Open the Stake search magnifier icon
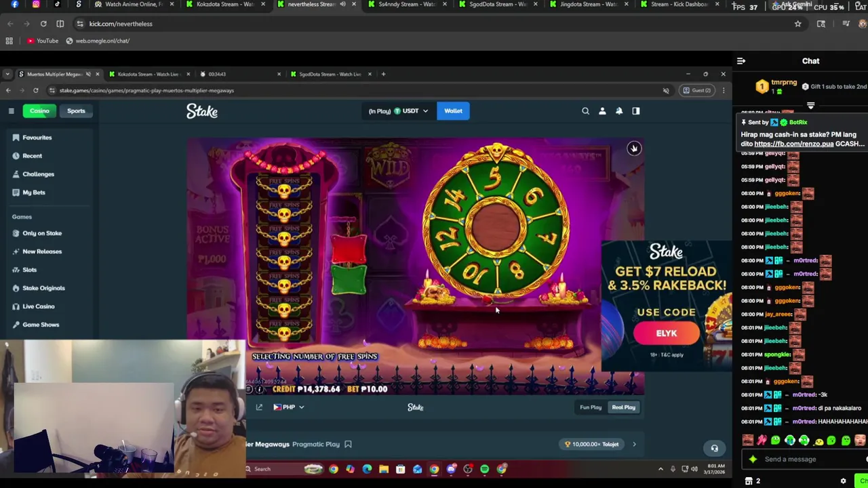 585,111
